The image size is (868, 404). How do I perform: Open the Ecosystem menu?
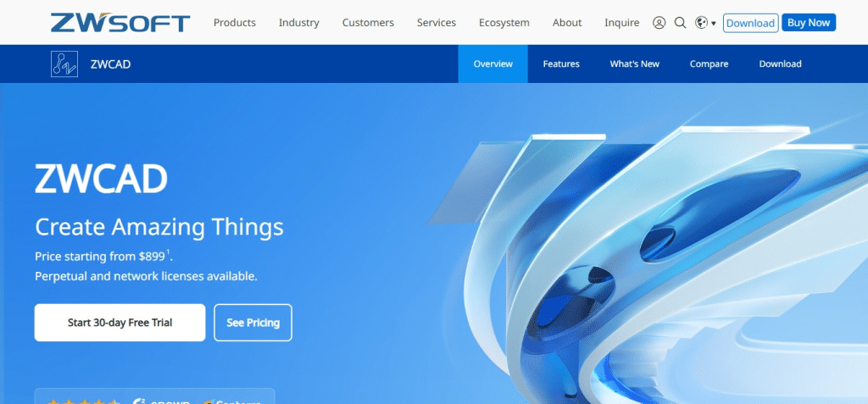(x=504, y=23)
